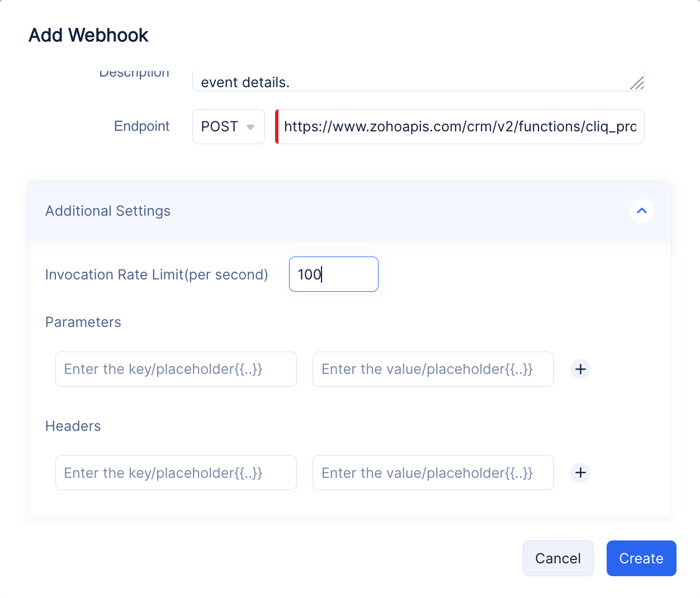The image size is (700, 598).
Task: Add another parameter row with plus icon
Action: (580, 369)
